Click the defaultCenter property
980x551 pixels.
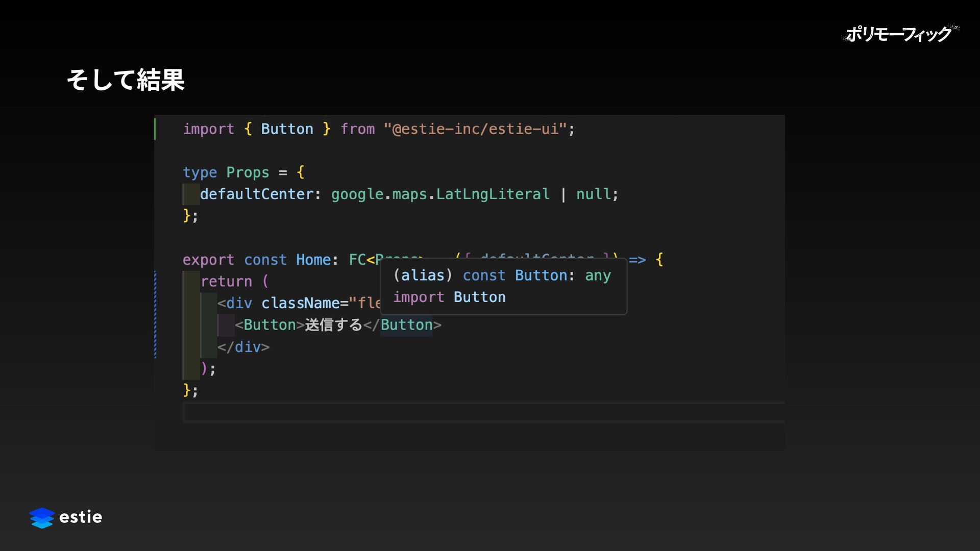coord(256,194)
